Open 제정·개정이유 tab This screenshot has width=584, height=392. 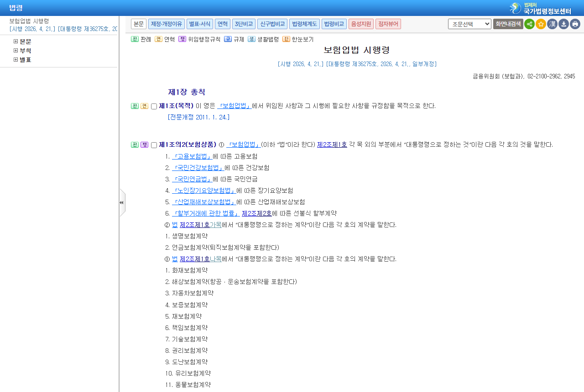pyautogui.click(x=167, y=24)
